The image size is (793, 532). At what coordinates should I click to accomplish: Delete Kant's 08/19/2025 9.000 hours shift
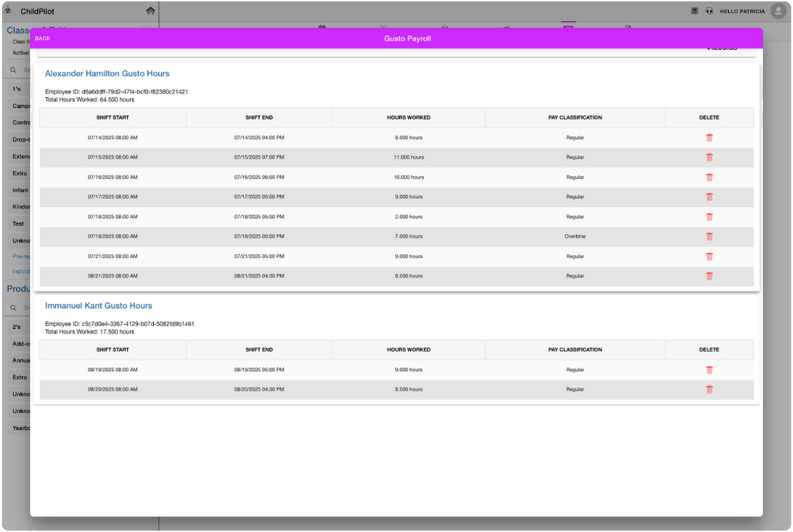pyautogui.click(x=709, y=370)
